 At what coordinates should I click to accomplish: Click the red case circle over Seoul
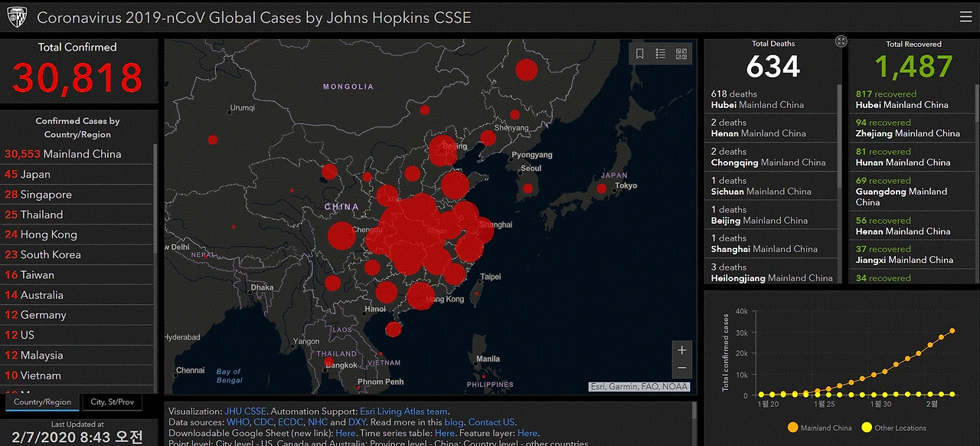pos(527,189)
